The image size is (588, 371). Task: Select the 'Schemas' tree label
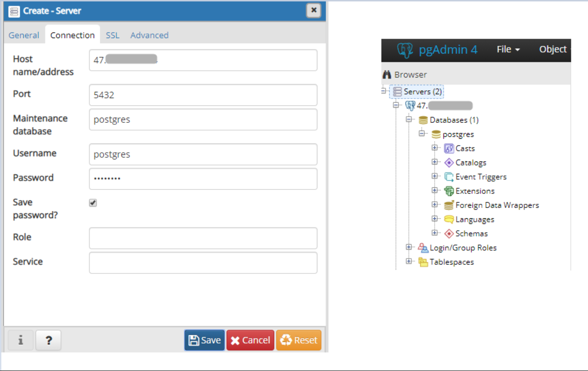tap(471, 234)
